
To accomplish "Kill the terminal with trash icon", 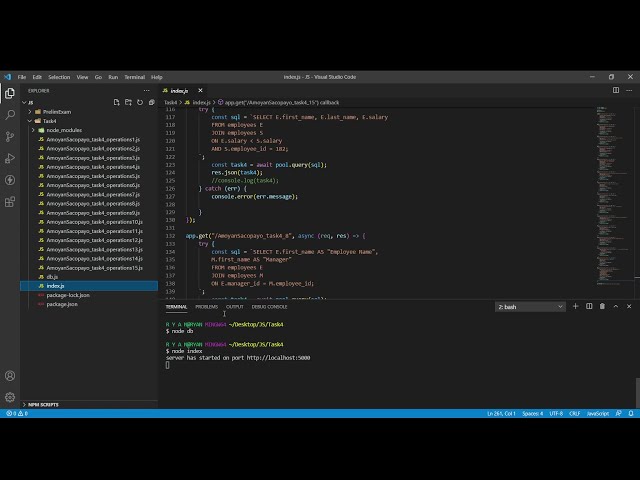I will 602,306.
